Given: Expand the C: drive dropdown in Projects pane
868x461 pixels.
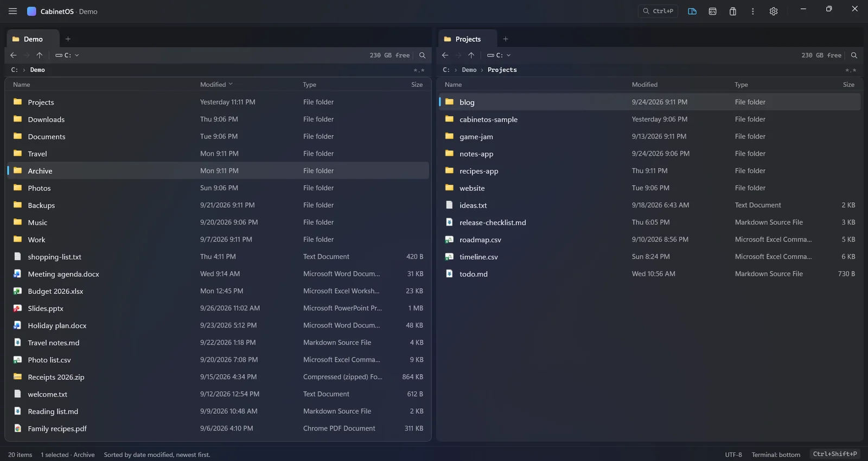Looking at the screenshot, I should click(499, 55).
